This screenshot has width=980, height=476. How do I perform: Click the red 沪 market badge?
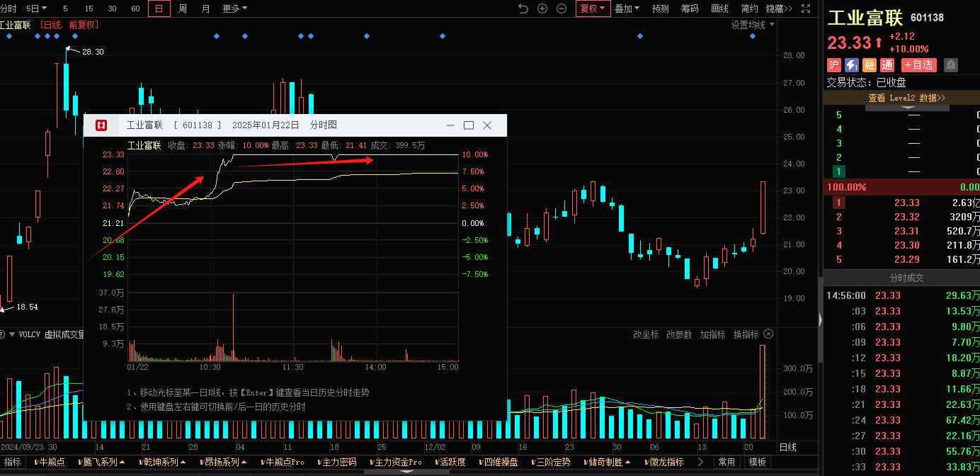click(834, 65)
